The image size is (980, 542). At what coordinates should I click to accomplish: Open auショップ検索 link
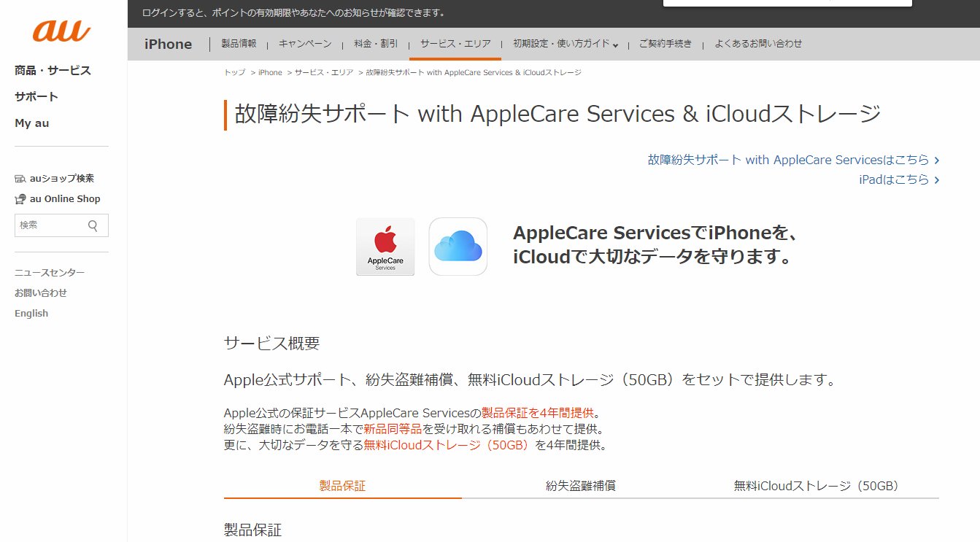coord(62,179)
